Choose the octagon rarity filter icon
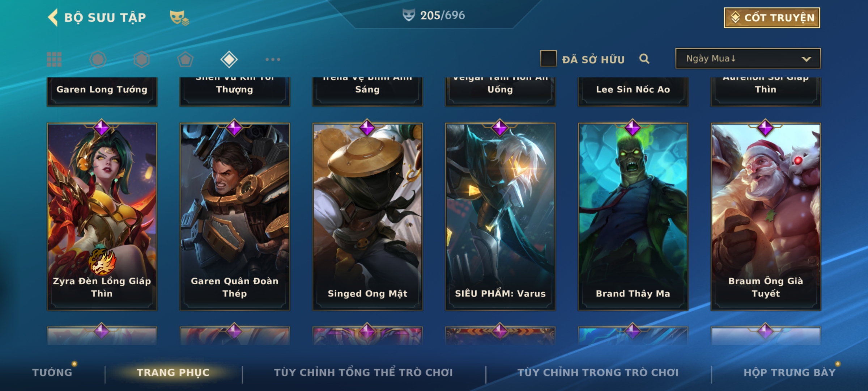Image resolution: width=868 pixels, height=391 pixels. click(98, 59)
